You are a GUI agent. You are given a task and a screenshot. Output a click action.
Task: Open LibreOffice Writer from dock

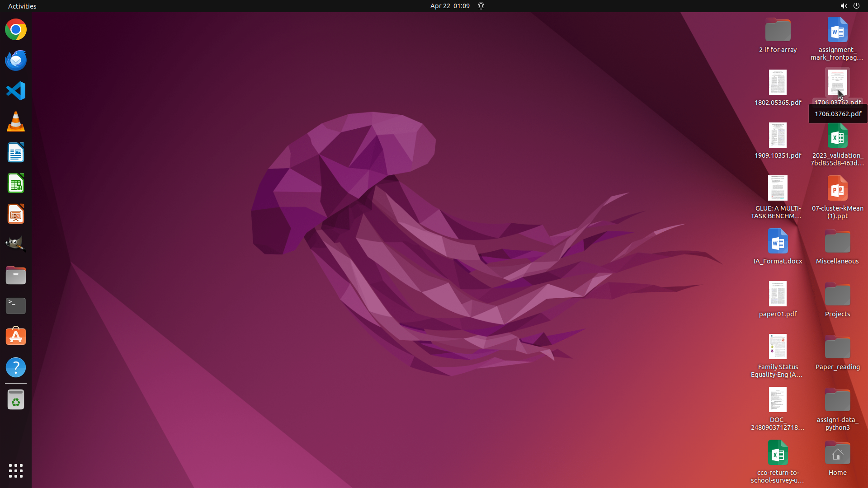[16, 153]
